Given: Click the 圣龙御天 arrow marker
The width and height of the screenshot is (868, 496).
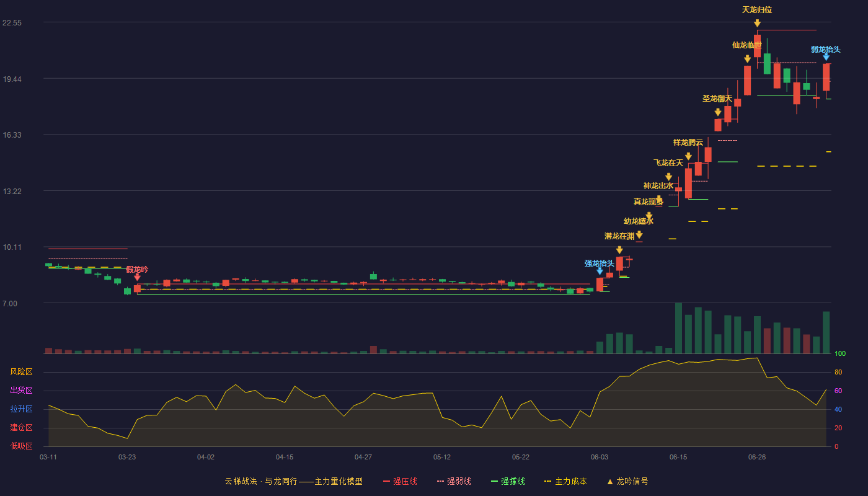Looking at the screenshot, I should pyautogui.click(x=717, y=112).
